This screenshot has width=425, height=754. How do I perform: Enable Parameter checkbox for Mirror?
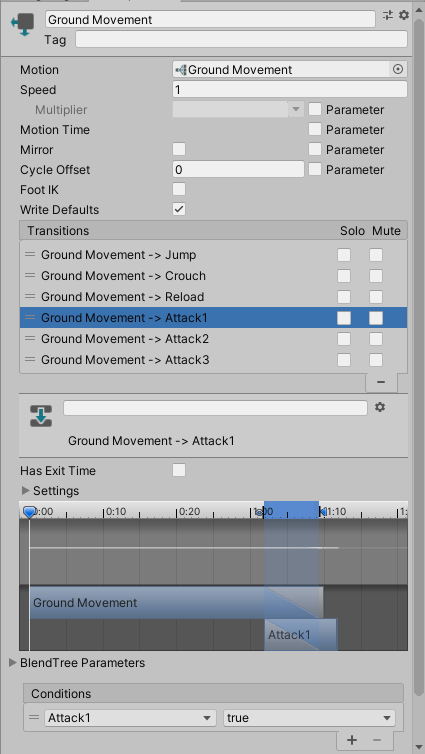[315, 150]
